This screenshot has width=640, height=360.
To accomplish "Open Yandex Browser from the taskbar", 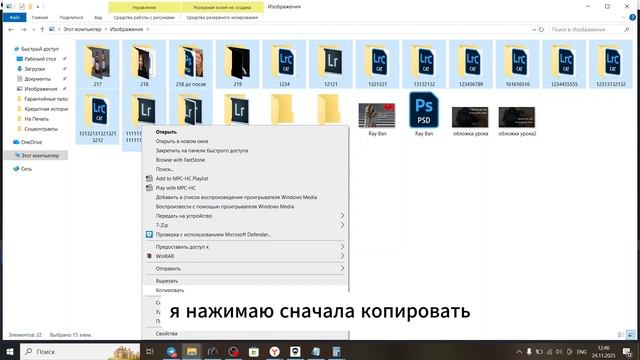I will (x=274, y=351).
